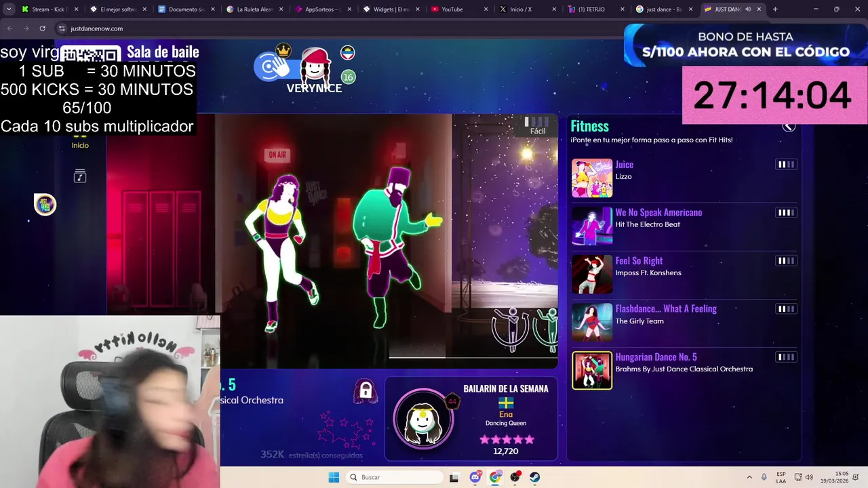Click the Juice song thumbnail
The height and width of the screenshot is (488, 868).
[592, 178]
